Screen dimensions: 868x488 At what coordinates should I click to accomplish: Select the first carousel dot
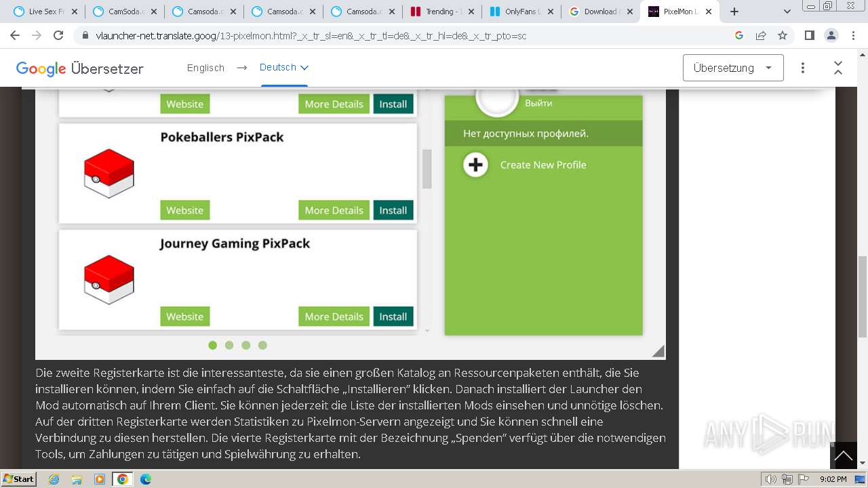(x=213, y=345)
